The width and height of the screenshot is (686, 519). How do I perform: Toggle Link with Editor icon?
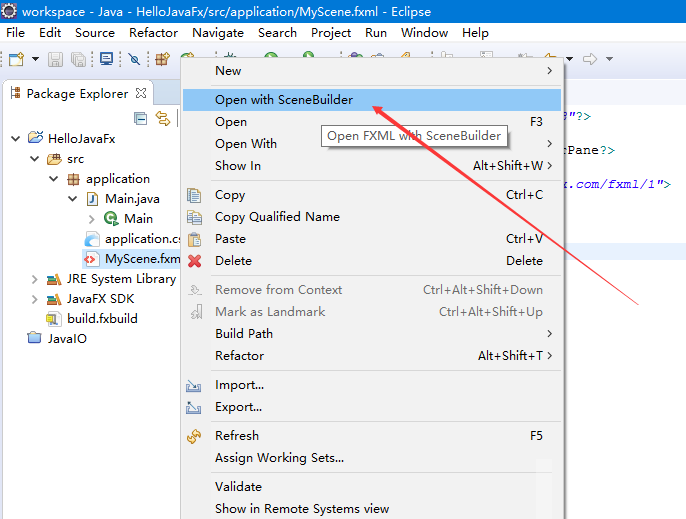tap(163, 119)
